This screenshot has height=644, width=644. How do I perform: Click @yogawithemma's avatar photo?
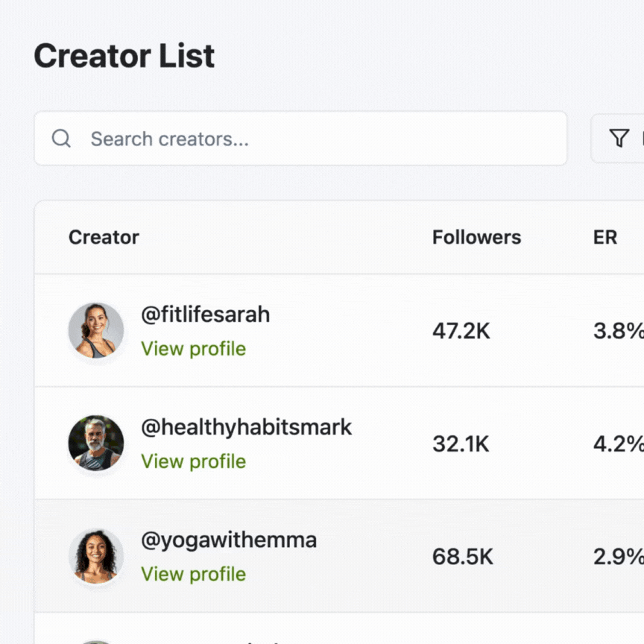(x=96, y=556)
